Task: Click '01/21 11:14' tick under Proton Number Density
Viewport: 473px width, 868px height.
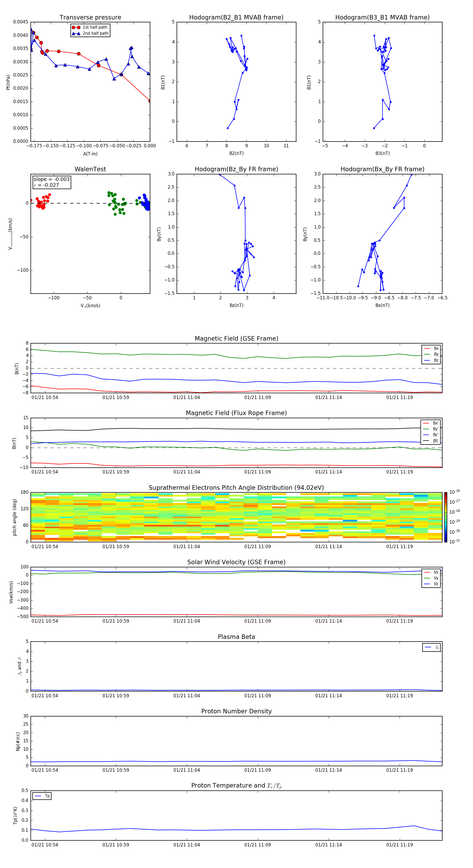Action: pos(328,770)
